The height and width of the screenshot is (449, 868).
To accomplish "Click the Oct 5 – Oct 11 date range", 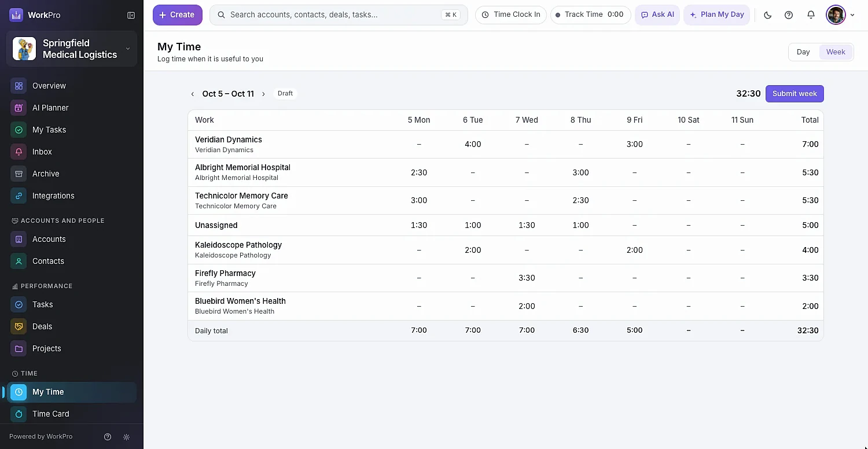I will tap(228, 94).
